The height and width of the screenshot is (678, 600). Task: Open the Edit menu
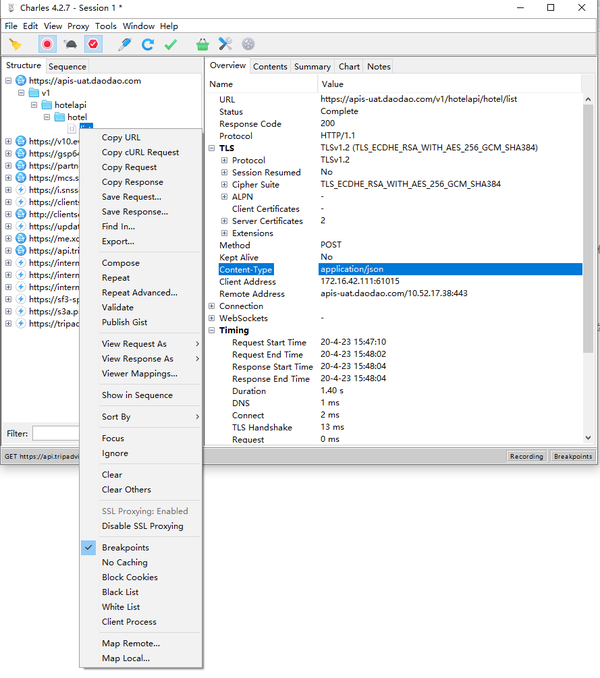point(30,26)
